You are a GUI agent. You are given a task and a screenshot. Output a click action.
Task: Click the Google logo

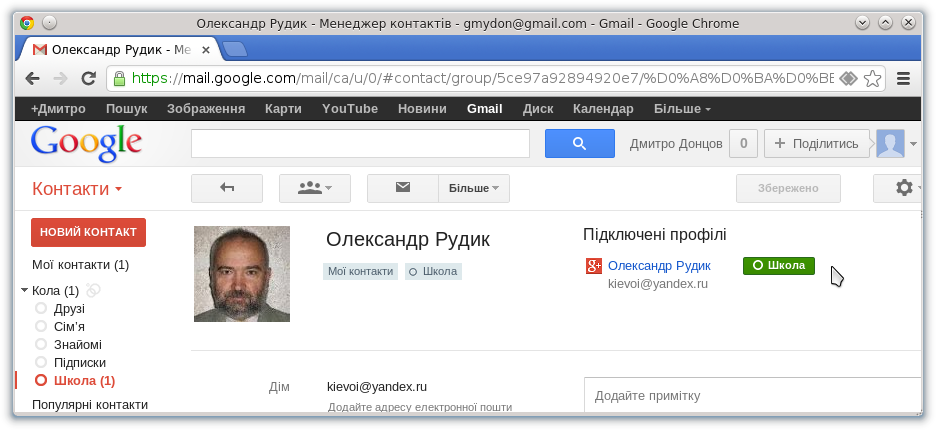tap(86, 144)
